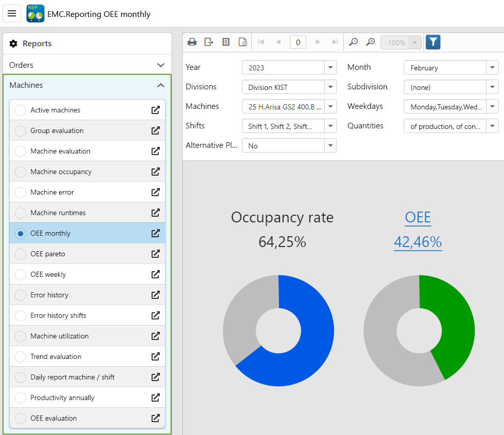
Task: Open the Month dropdown showing February
Action: pos(492,67)
